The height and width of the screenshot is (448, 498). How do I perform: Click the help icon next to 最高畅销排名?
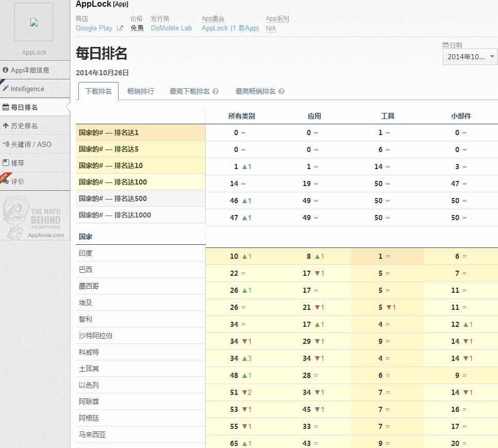click(x=281, y=91)
